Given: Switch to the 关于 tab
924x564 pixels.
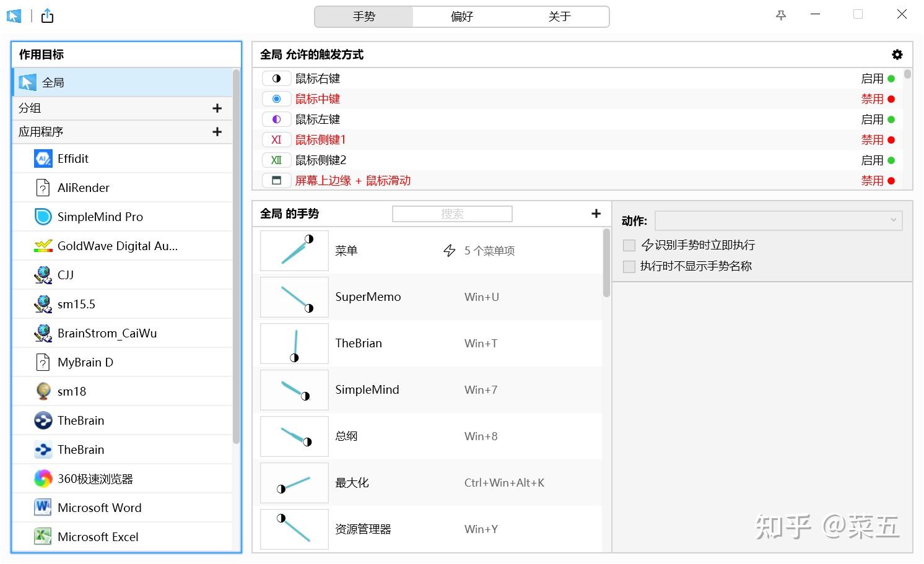Looking at the screenshot, I should pos(559,16).
